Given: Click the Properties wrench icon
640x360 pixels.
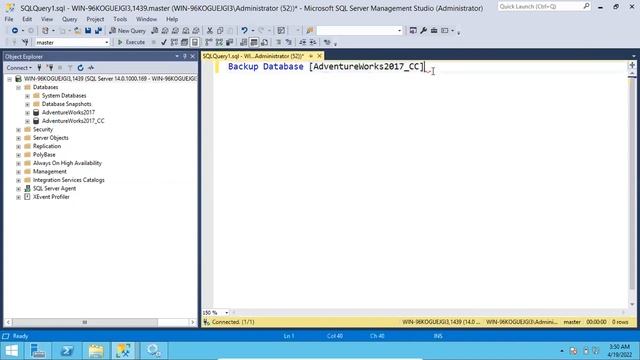Looking at the screenshot, I should click(x=424, y=31).
